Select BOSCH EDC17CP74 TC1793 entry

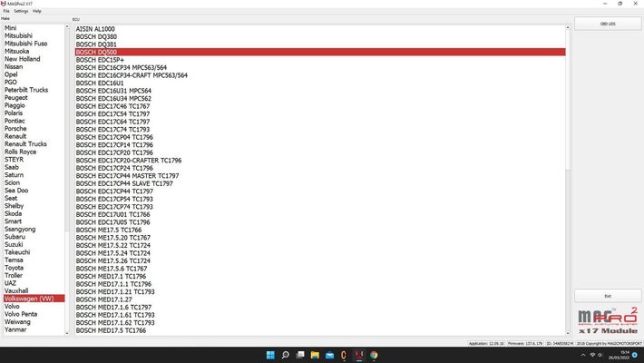(x=320, y=207)
